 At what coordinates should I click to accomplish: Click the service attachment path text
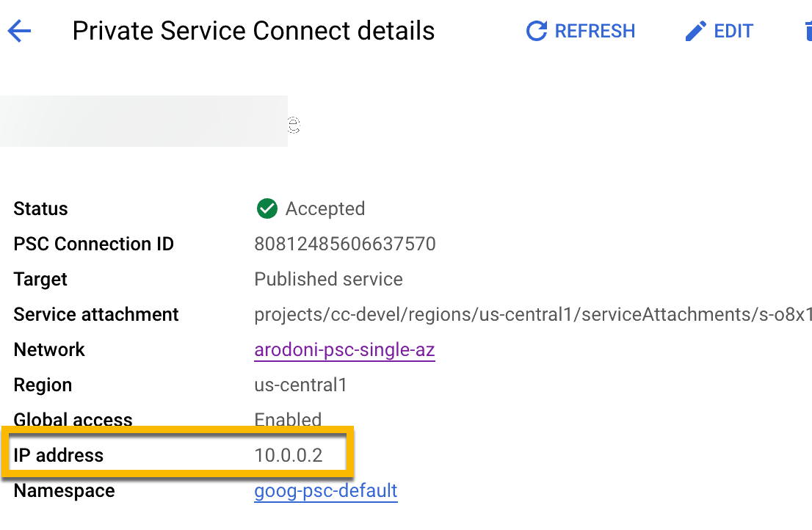514,314
